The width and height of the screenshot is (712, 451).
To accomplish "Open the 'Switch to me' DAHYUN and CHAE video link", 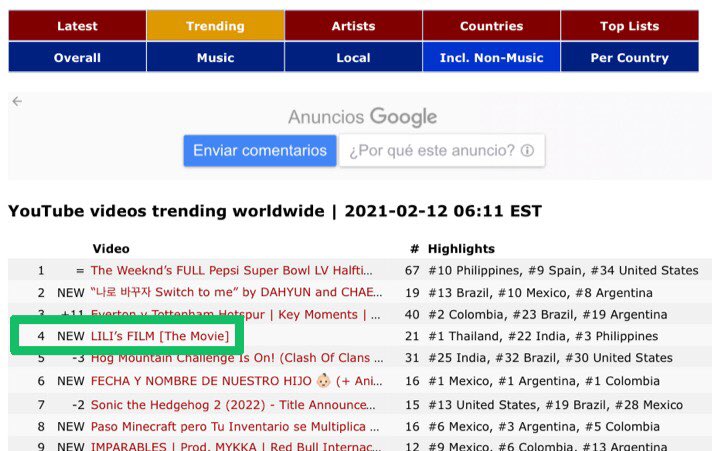I will (236, 292).
